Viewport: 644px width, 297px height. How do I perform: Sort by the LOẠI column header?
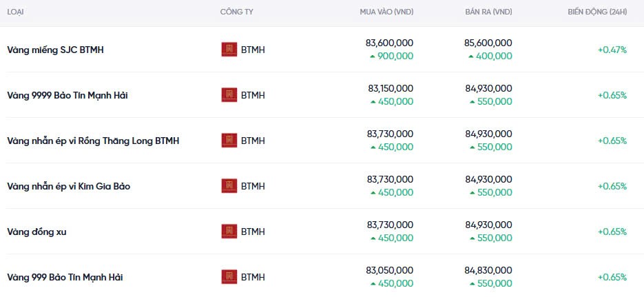coord(15,12)
